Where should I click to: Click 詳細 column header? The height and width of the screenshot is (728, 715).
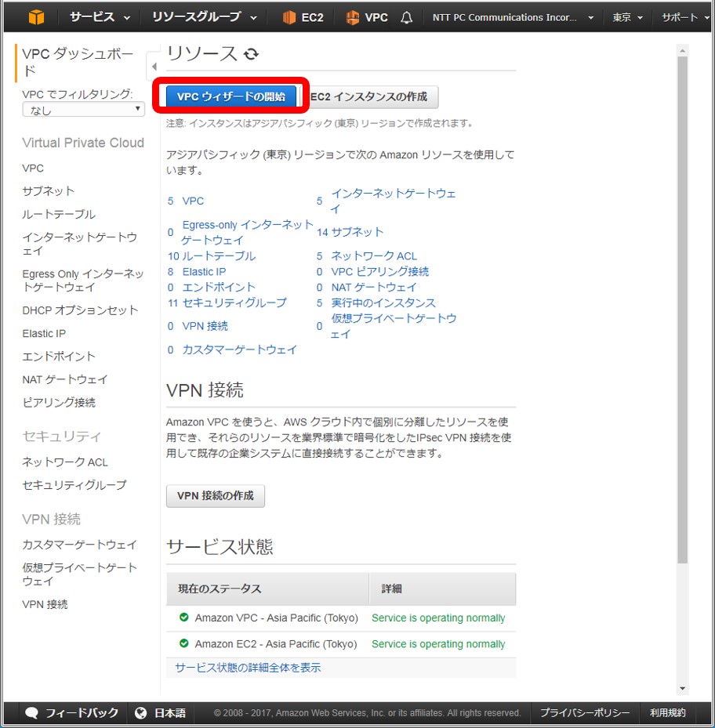[x=443, y=589]
